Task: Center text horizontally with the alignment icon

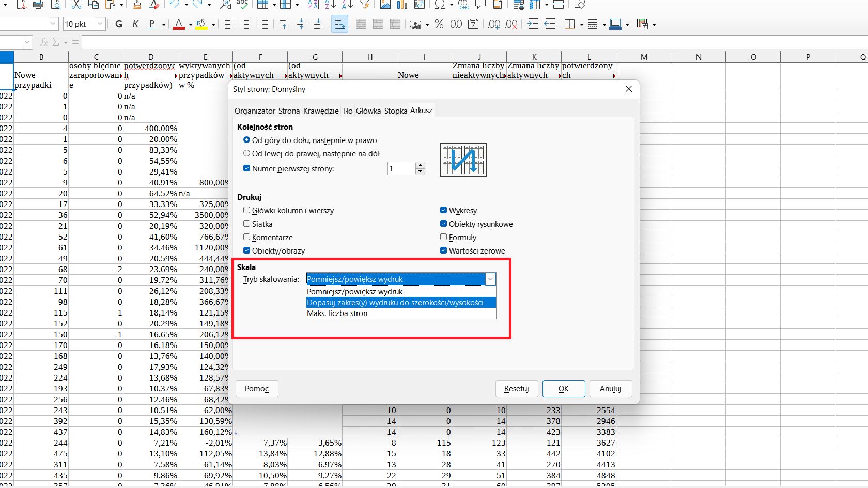Action: (x=246, y=24)
